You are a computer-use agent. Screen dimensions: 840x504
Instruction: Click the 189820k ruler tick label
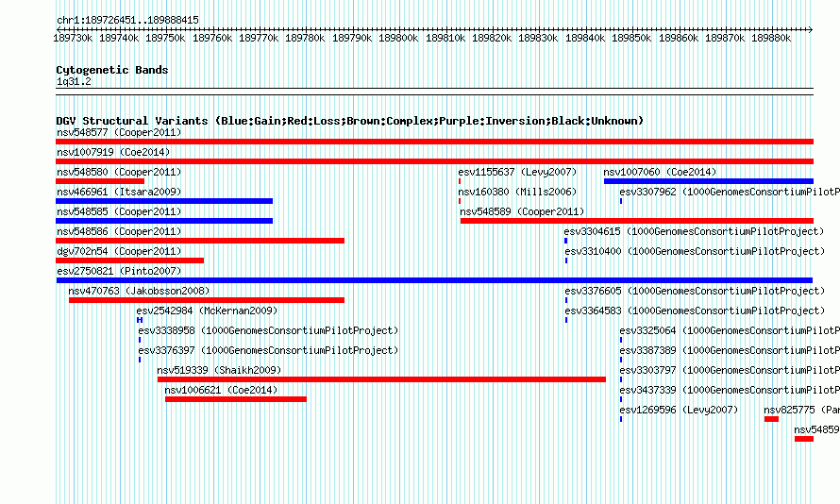491,38
